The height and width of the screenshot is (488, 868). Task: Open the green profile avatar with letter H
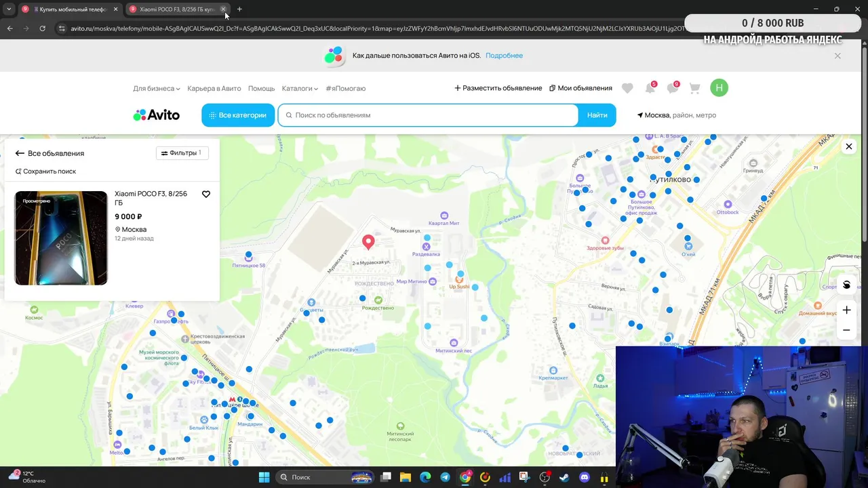[719, 87]
